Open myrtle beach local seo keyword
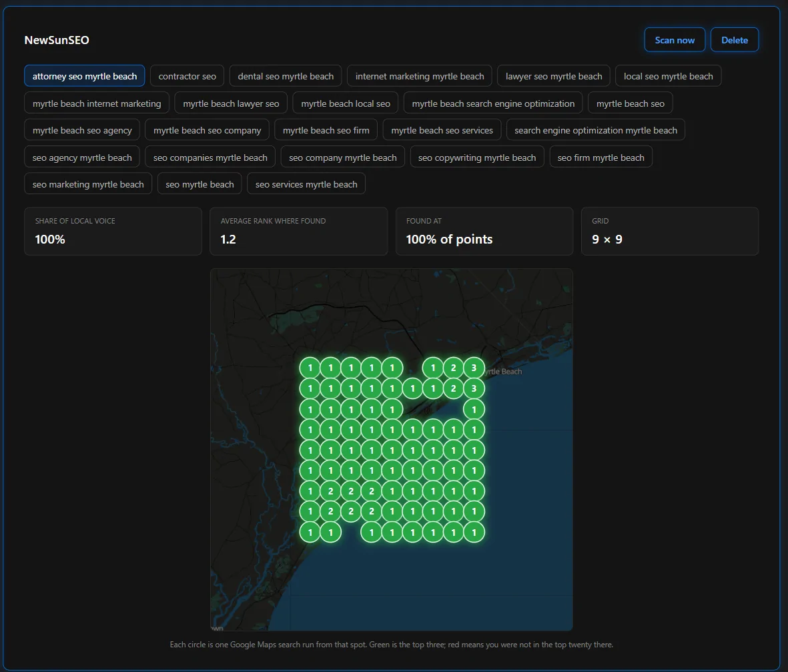 coord(345,103)
